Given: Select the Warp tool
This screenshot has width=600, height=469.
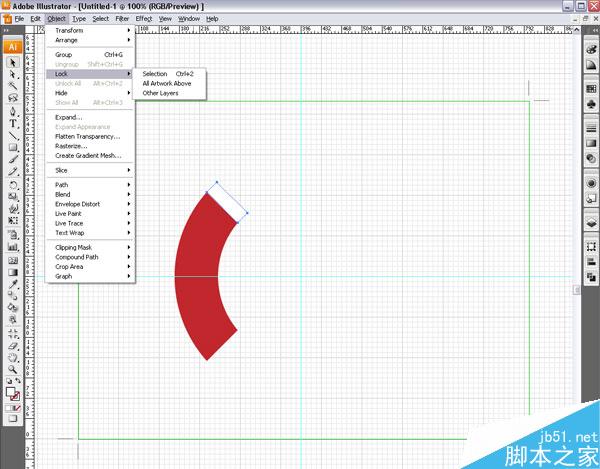Looking at the screenshot, I should (x=13, y=208).
